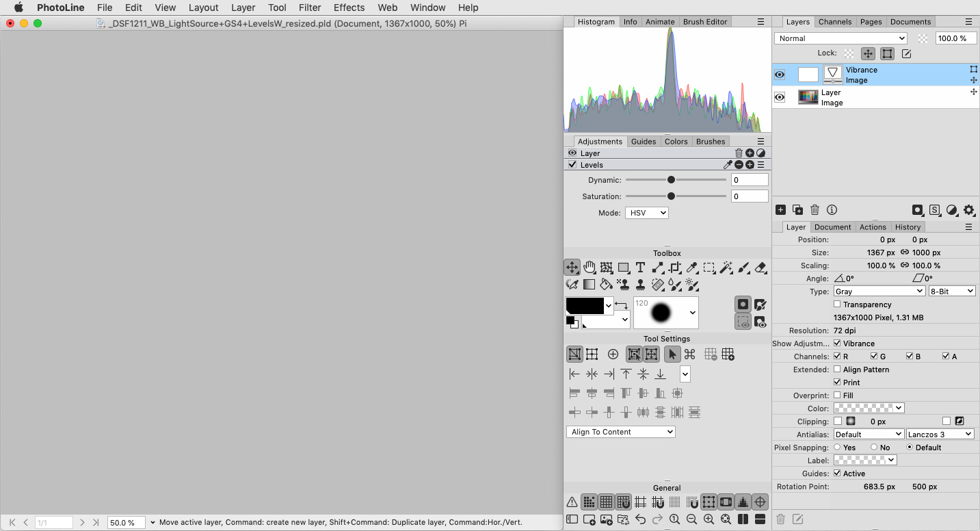Open the Gray Type dropdown
The image size is (980, 531).
coord(879,292)
